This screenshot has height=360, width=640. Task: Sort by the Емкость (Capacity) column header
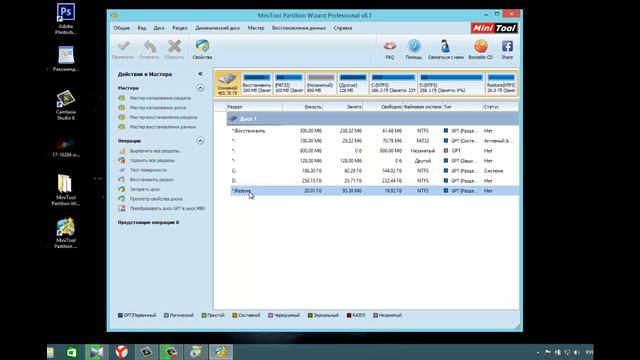(302, 107)
